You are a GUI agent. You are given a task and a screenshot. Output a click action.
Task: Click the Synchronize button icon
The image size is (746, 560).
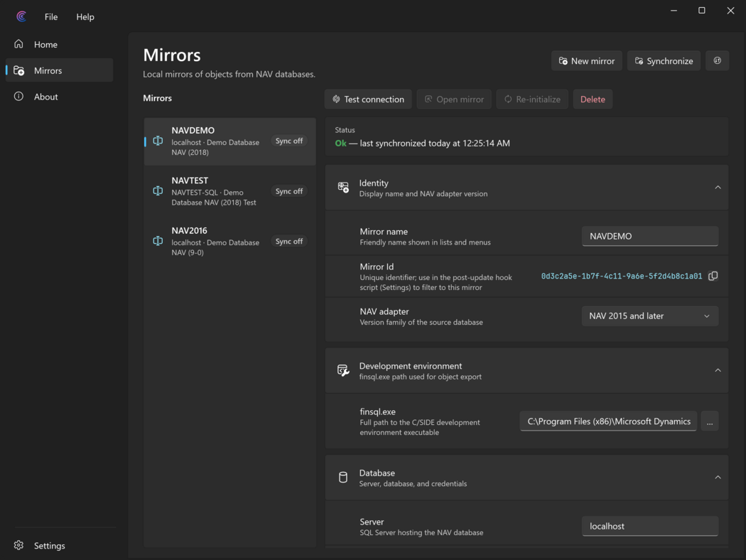639,61
